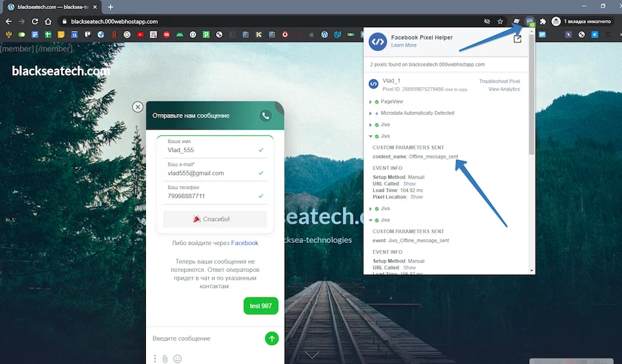Viewport: 622px width, 364px height.
Task: Open the View Analytics link
Action: coord(504,89)
